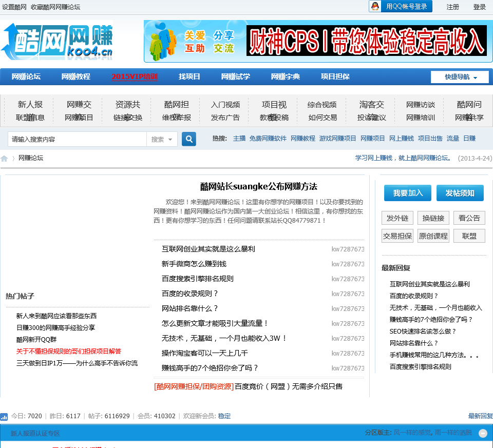The width and height of the screenshot is (493, 448).
Task: Click the 注册 link
Action: 452,7
